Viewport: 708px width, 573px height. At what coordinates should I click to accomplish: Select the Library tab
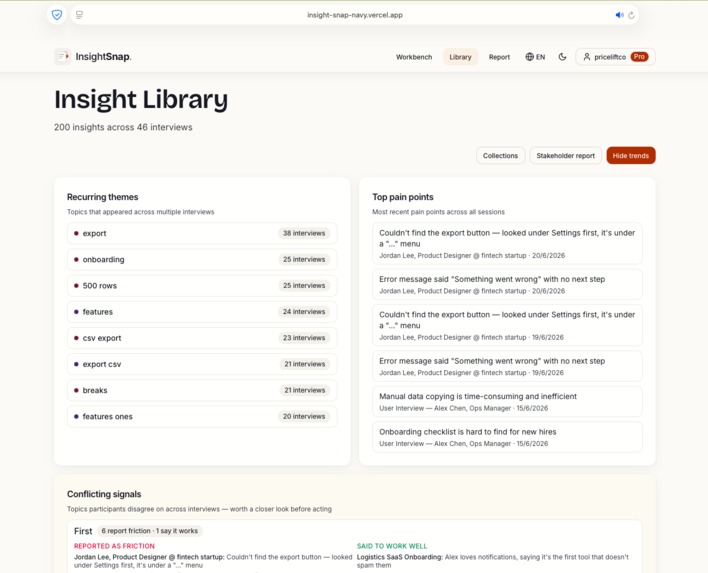click(460, 57)
